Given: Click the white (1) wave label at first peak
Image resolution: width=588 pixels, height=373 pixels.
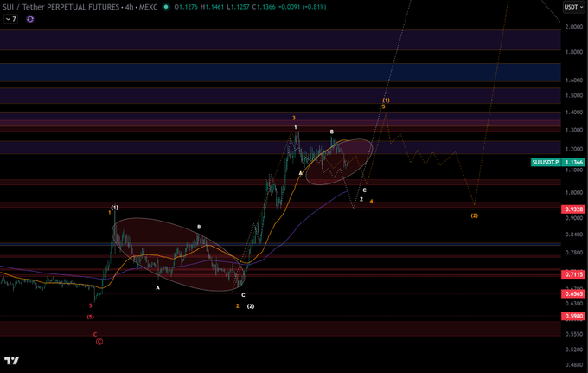Looking at the screenshot, I should (x=115, y=207).
